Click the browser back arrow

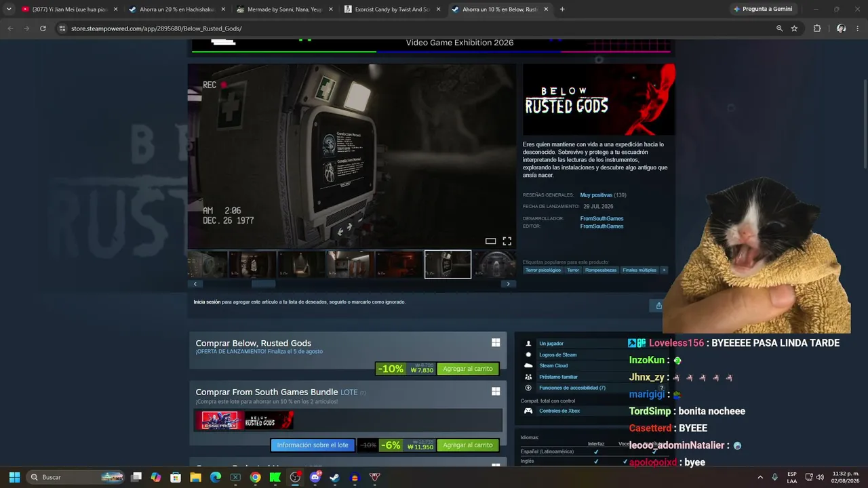point(10,28)
